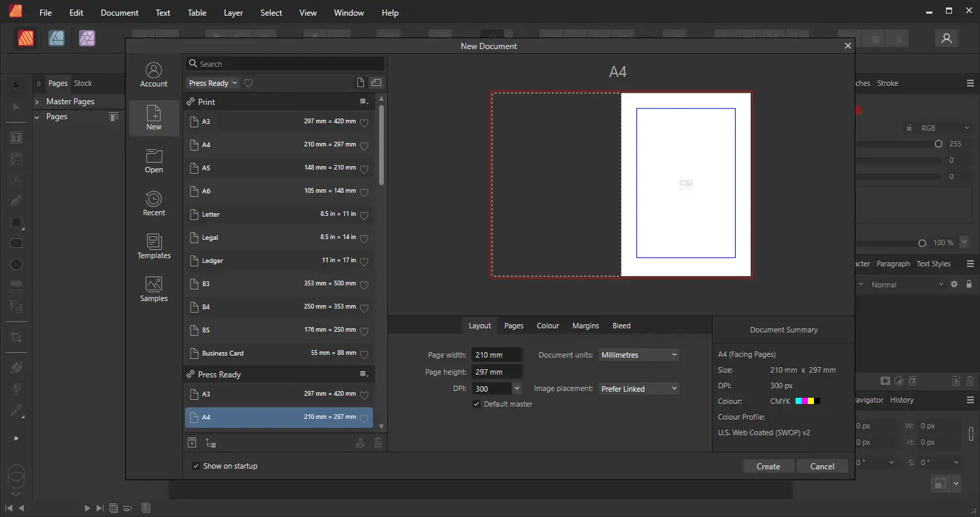Expand the Image placement dropdown
The image size is (980, 517).
coord(639,389)
